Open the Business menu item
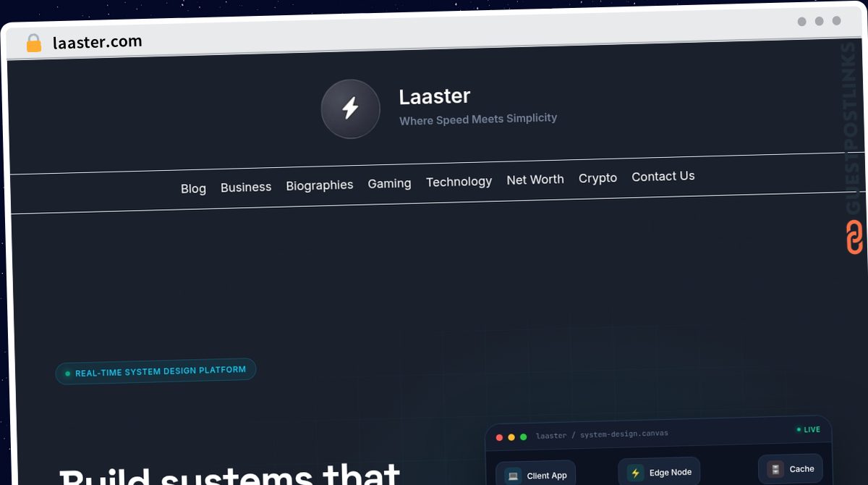Viewport: 868px width, 485px height. pyautogui.click(x=246, y=187)
